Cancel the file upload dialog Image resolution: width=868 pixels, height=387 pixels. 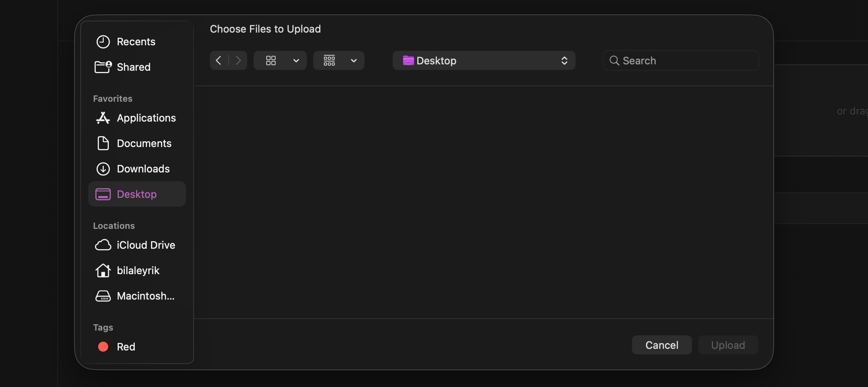tap(662, 345)
